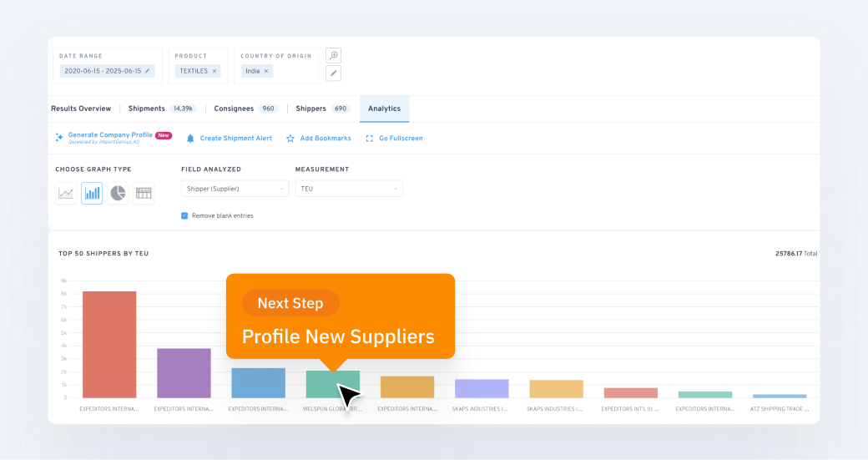Click the salmon EXPEDITORS INT'L bar
Image resolution: width=868 pixels, height=460 pixels.
[630, 393]
